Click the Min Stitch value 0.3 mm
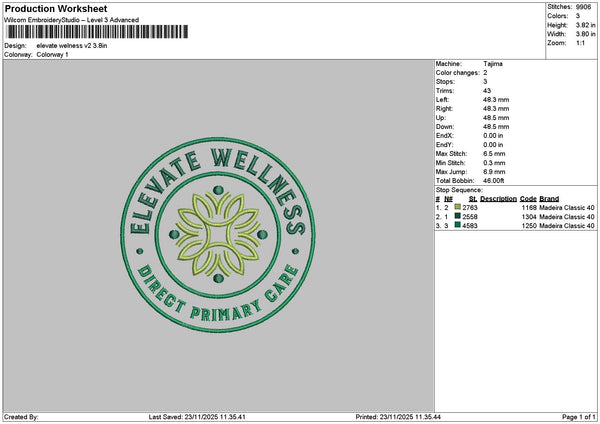The width and height of the screenshot is (600, 424). point(494,163)
